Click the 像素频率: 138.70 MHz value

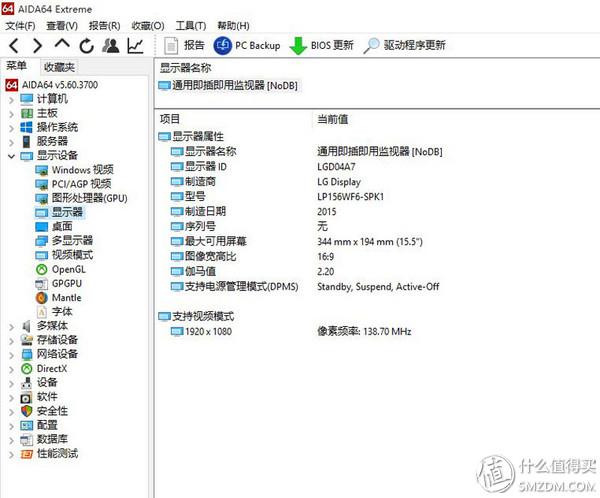(364, 331)
